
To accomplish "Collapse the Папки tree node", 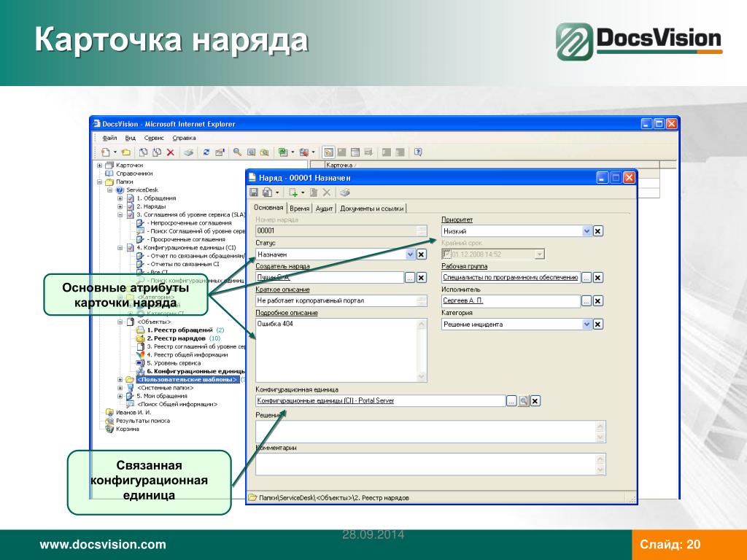I will point(99,182).
